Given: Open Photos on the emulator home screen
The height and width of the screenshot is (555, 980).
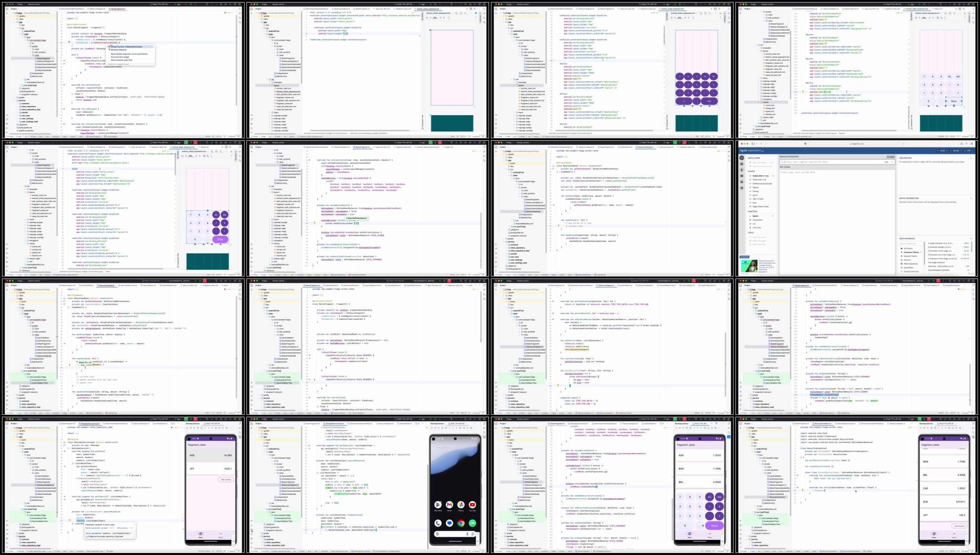Looking at the screenshot, I should (x=461, y=504).
